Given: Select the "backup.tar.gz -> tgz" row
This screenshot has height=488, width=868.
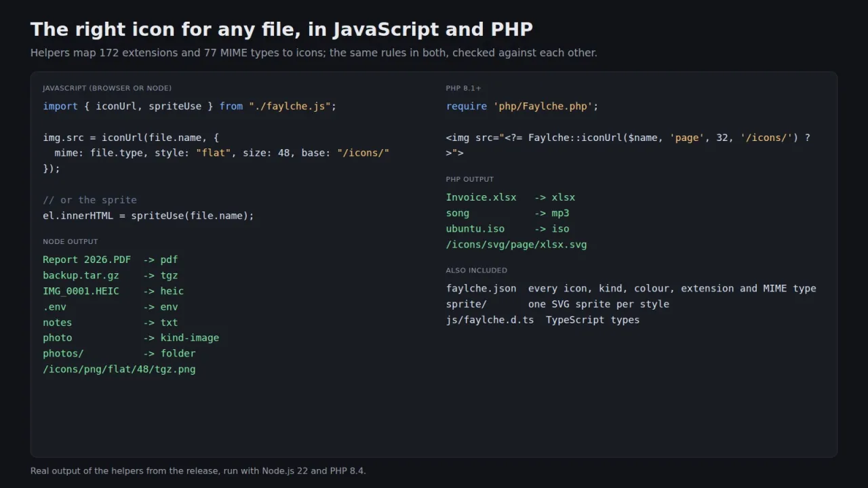Looking at the screenshot, I should (x=111, y=275).
